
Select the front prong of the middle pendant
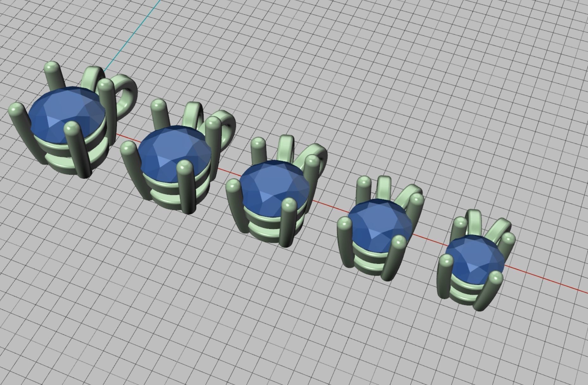click(x=288, y=222)
